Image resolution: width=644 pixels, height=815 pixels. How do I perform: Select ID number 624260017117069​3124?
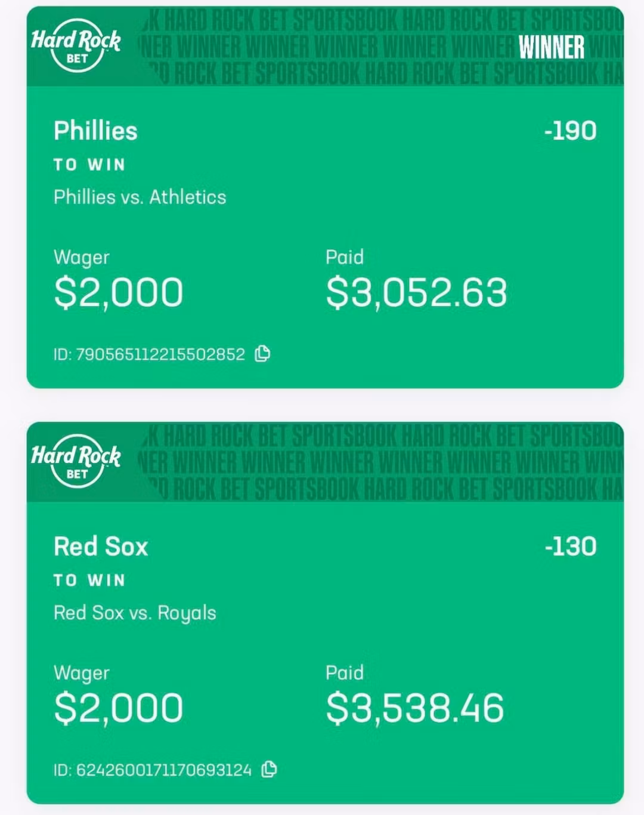164,770
